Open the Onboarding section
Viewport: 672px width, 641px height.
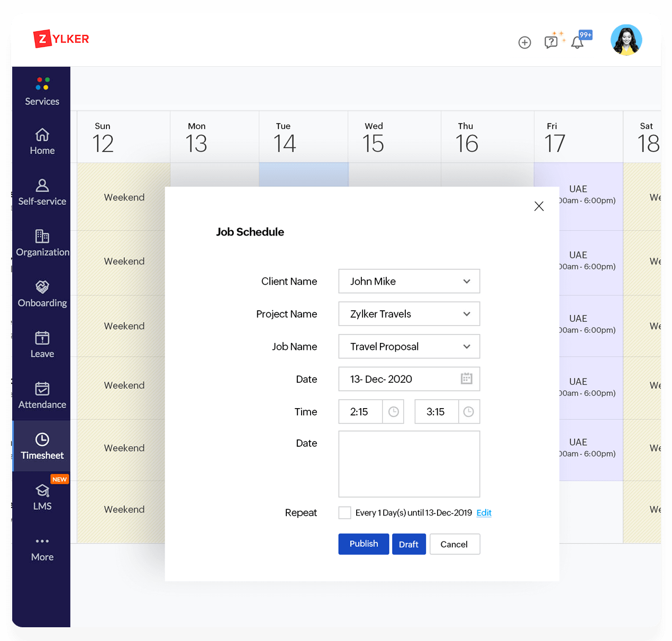42,294
